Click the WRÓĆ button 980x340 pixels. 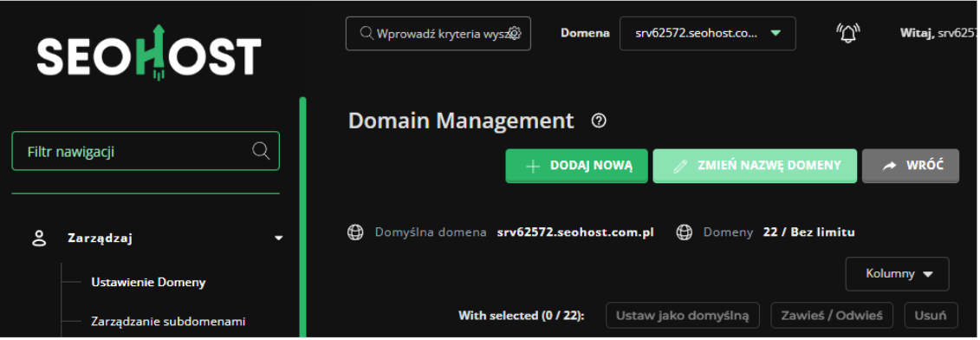(910, 166)
